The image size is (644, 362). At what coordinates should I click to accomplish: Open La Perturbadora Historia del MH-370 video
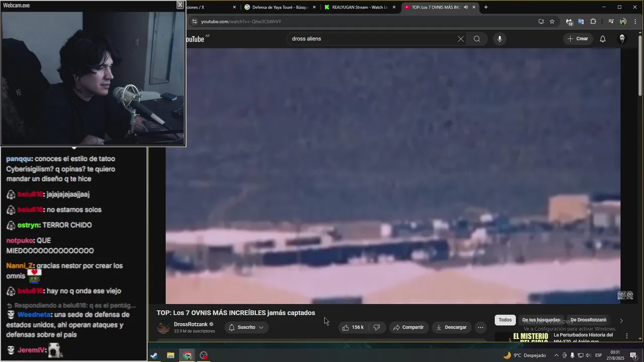[x=584, y=338]
